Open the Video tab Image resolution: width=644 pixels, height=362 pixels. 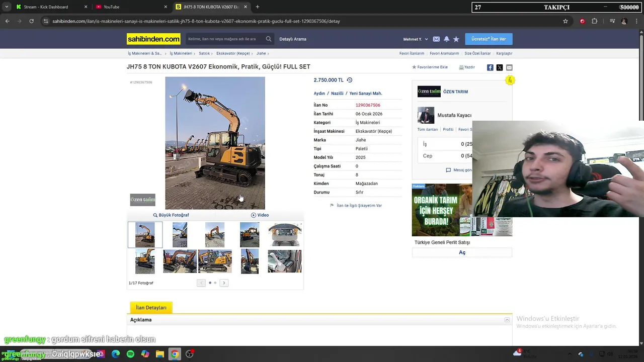tap(260, 215)
